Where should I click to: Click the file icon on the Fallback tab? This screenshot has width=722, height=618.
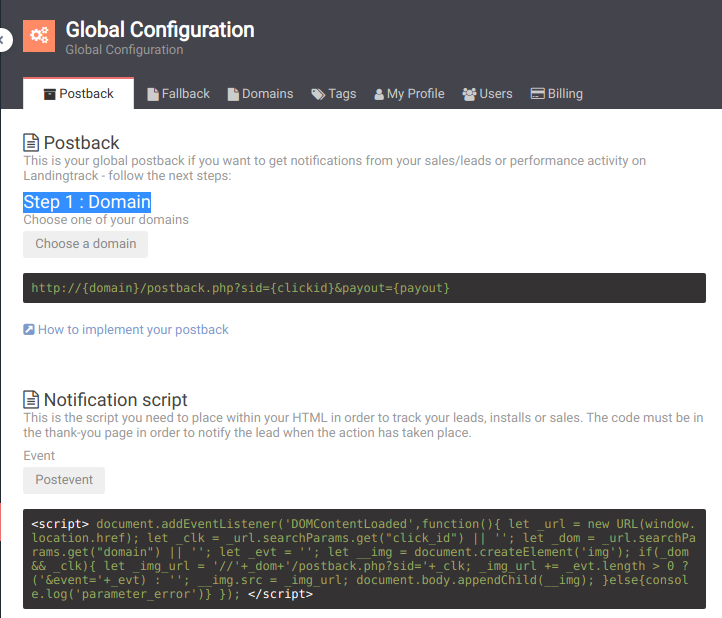click(153, 94)
